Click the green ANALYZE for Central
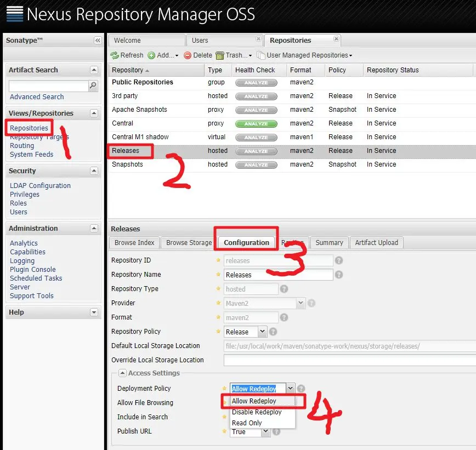 coord(256,124)
